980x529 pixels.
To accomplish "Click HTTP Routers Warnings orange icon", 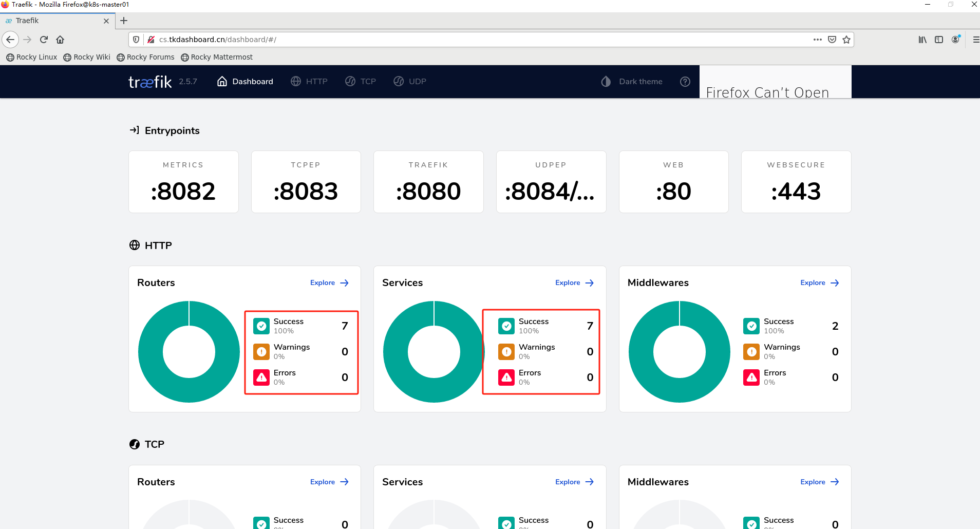I will 261,352.
